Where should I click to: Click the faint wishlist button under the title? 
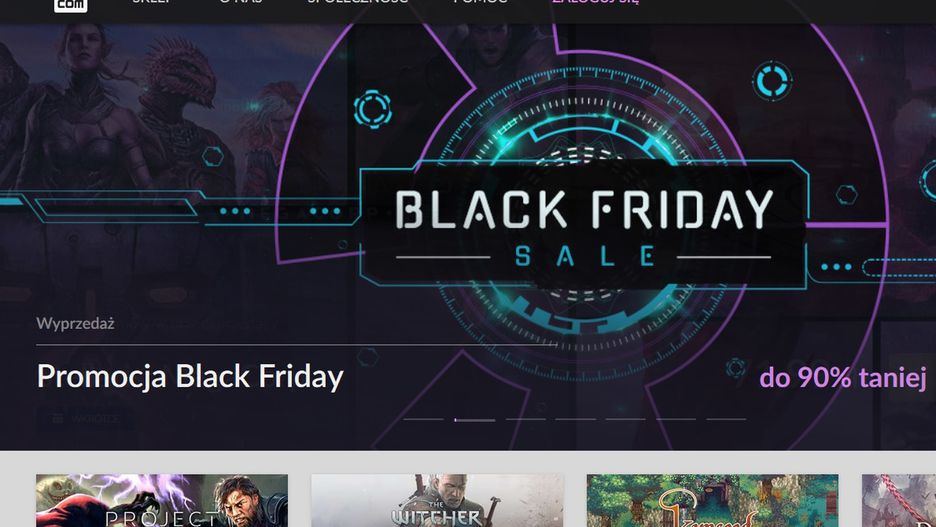(85, 418)
